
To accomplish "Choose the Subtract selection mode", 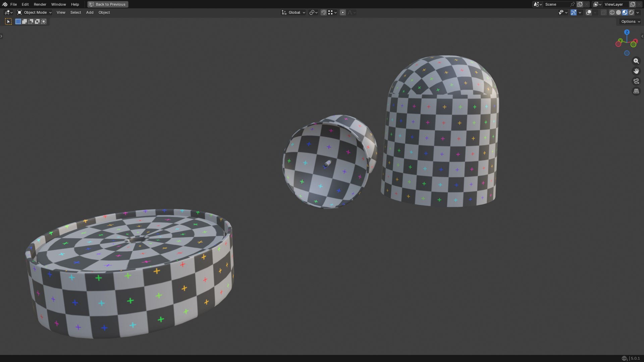I will (31, 21).
